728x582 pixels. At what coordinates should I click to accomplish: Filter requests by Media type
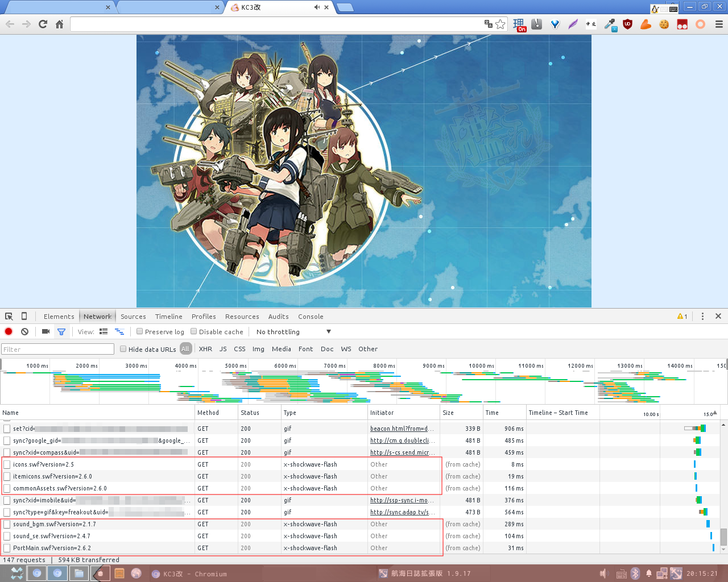pyautogui.click(x=282, y=349)
